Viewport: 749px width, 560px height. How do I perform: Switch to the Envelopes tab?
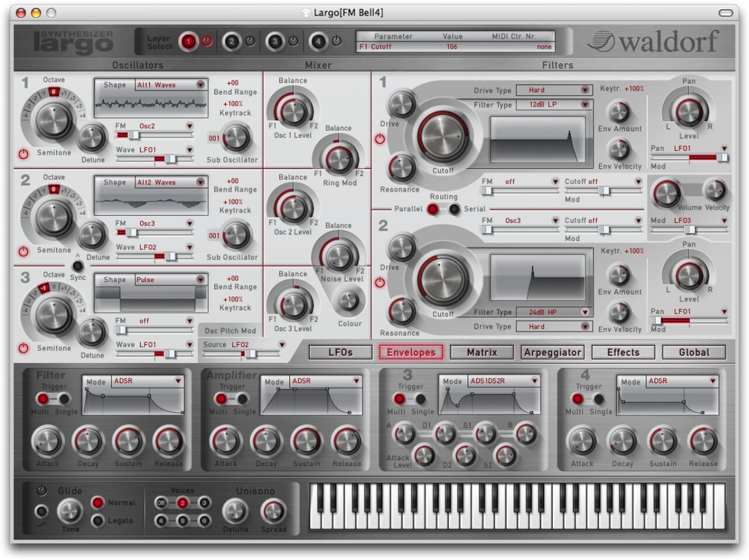tap(411, 352)
